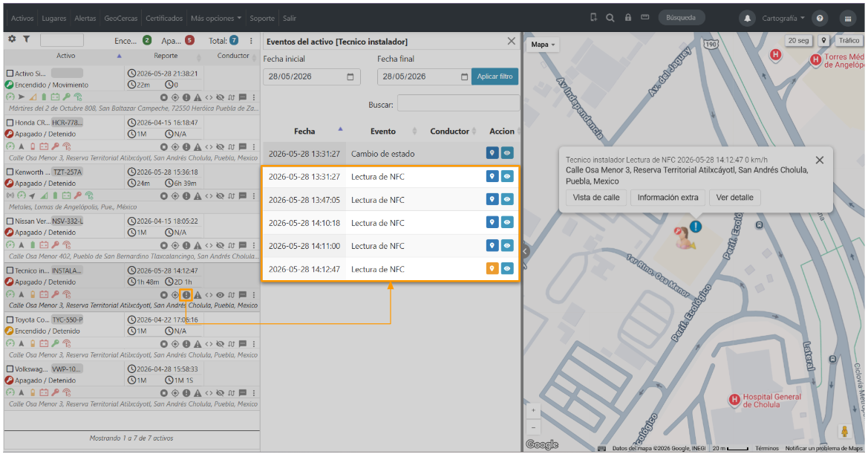Click the Buscar field in events panel
The width and height of the screenshot is (868, 457).
pyautogui.click(x=458, y=103)
